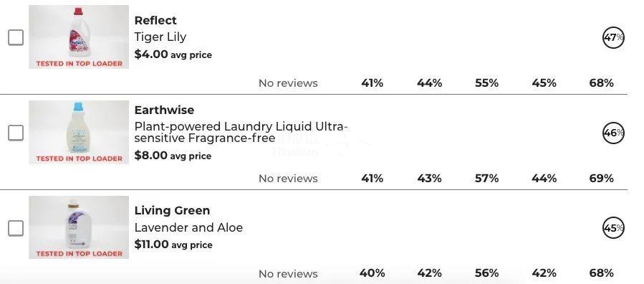Image resolution: width=644 pixels, height=284 pixels.
Task: Tick the compare checkbox for Reflect Tiger Lily
Action: 16,38
